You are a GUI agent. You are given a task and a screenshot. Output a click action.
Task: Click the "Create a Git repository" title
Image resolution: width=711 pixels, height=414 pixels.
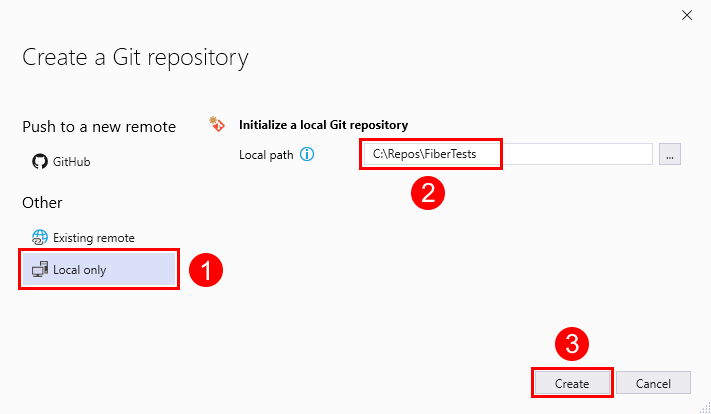click(x=135, y=57)
